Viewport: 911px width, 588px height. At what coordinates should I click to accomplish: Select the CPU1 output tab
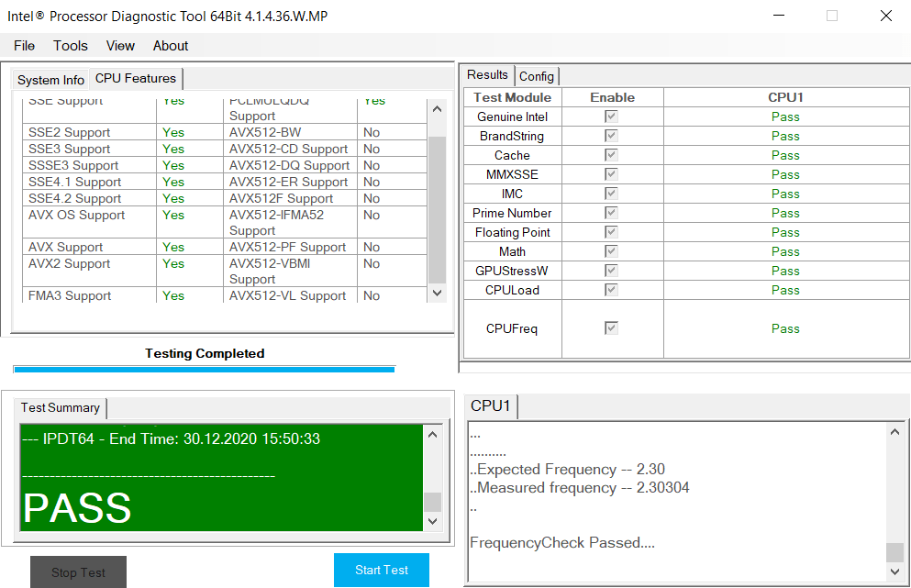coord(490,405)
